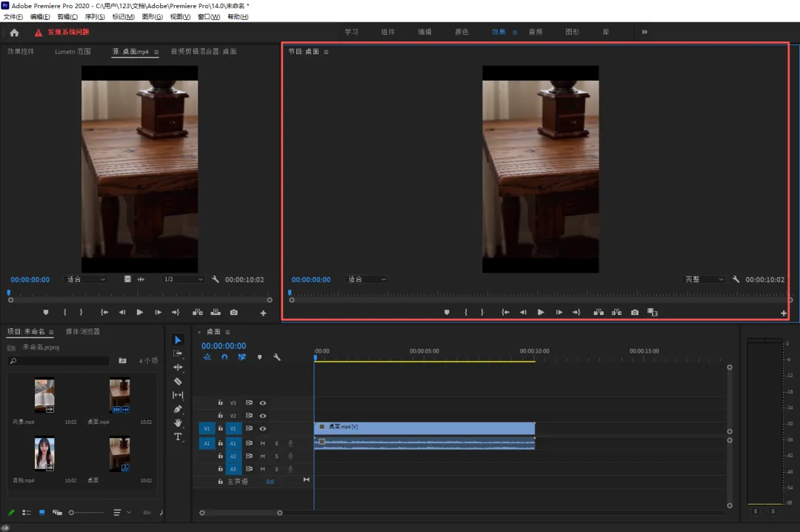Toggle timeline snapping magnet icon

click(224, 357)
